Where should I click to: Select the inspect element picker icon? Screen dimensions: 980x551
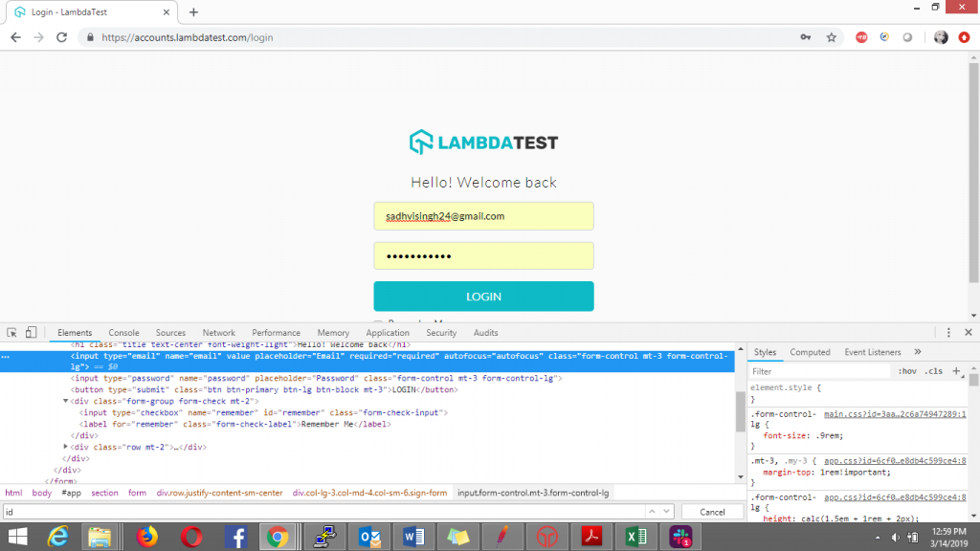(12, 332)
